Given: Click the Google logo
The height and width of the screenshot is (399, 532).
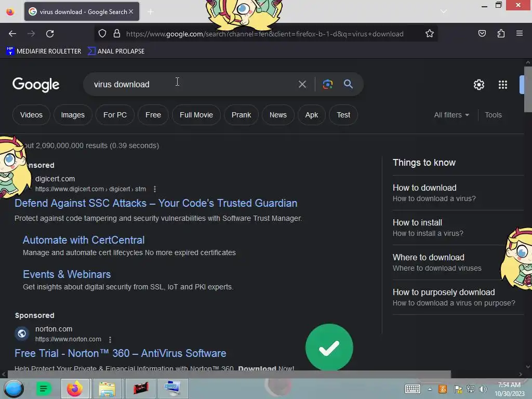Looking at the screenshot, I should [x=36, y=85].
